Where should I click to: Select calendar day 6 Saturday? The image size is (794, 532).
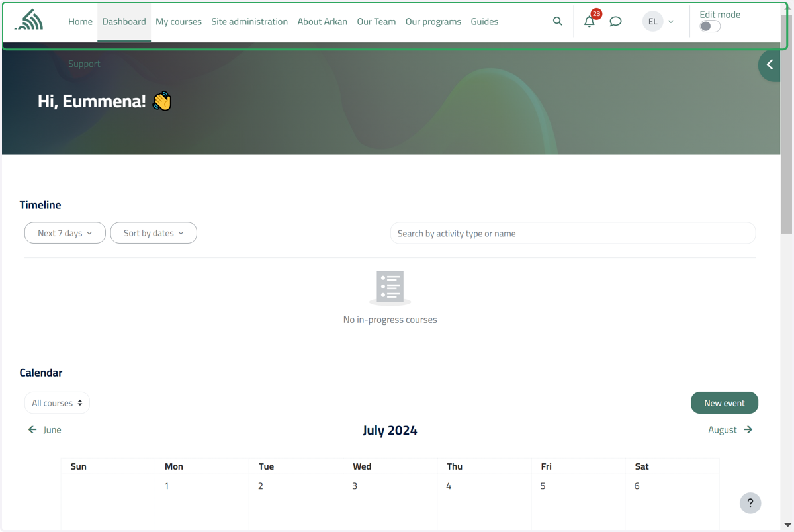tap(637, 486)
